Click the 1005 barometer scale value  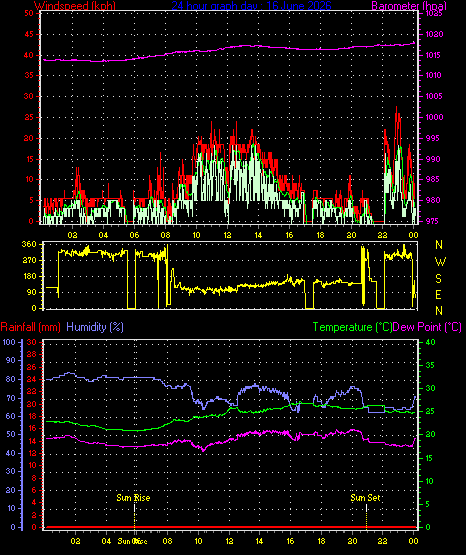pos(433,96)
